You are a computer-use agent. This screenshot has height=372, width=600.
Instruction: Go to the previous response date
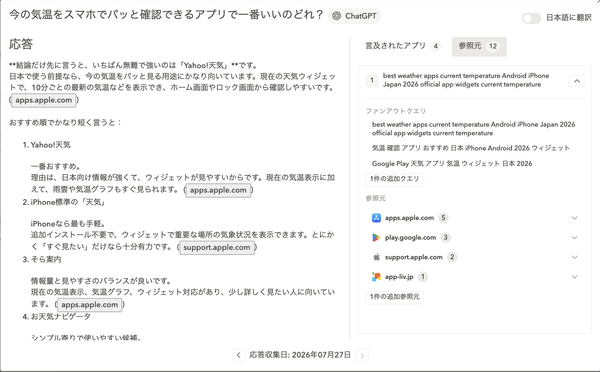[238, 355]
